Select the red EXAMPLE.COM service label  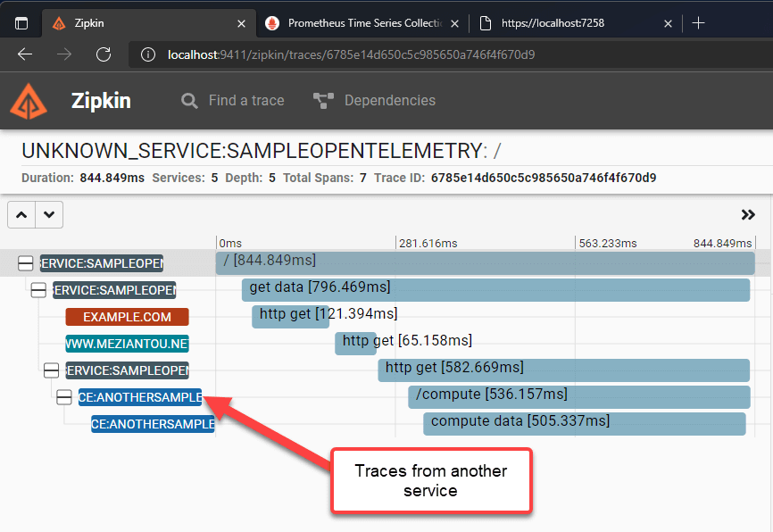pos(127,317)
